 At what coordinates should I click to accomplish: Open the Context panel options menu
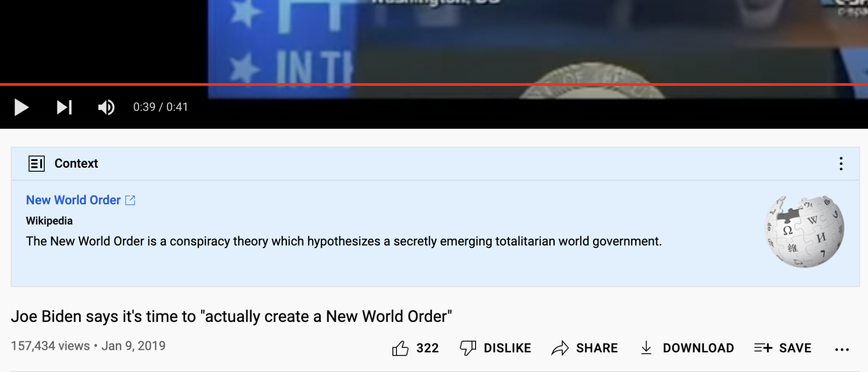[841, 164]
